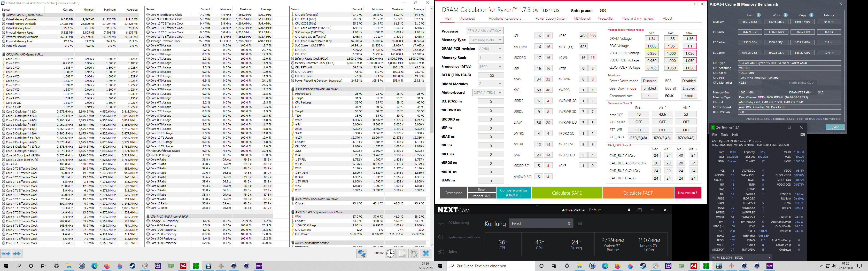
Task: Click HWiNFO collapse-columns arrows icon
Action: [x=17, y=253]
